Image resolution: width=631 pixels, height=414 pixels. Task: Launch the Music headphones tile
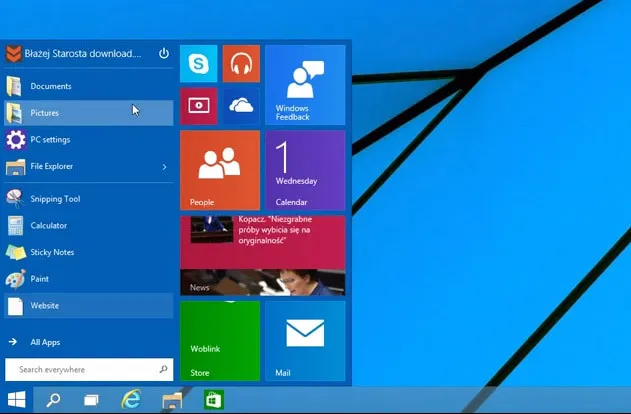tap(241, 63)
